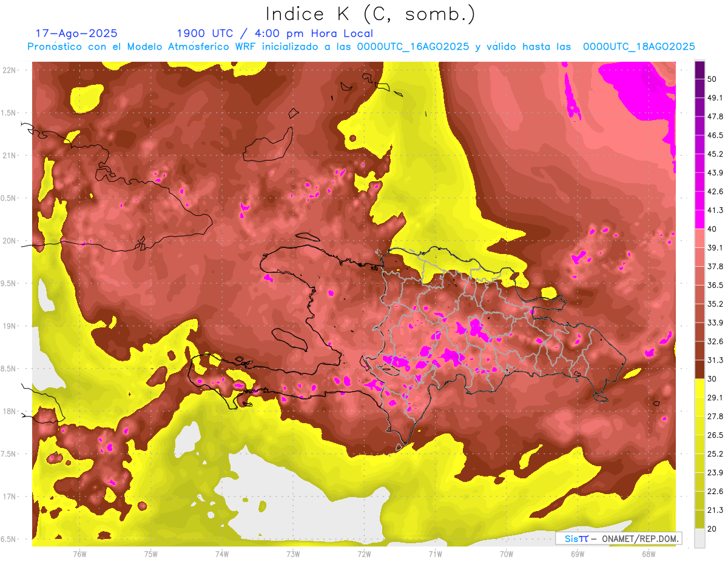Click the '71W' longitude label

pyautogui.click(x=435, y=554)
